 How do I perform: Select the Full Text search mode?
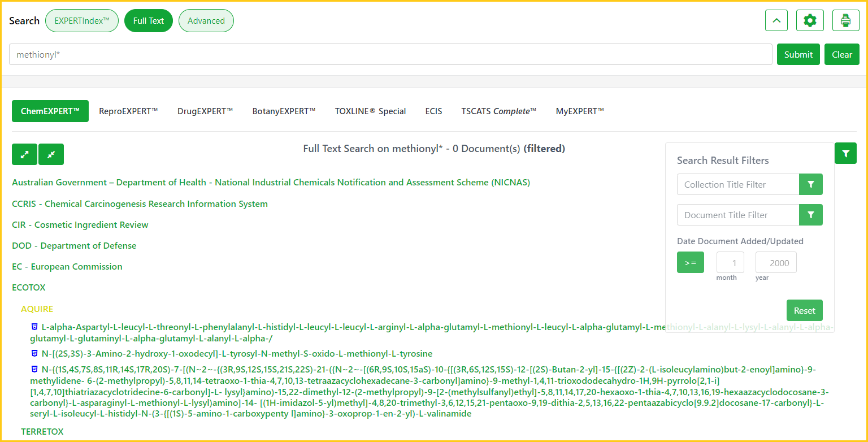pyautogui.click(x=148, y=21)
